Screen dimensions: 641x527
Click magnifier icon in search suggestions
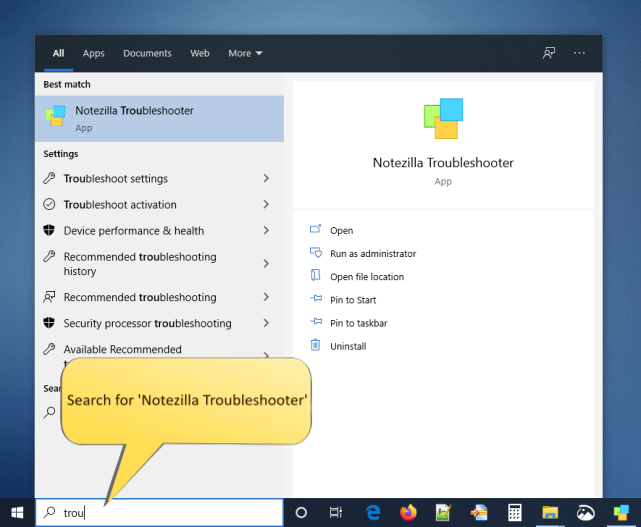point(49,412)
